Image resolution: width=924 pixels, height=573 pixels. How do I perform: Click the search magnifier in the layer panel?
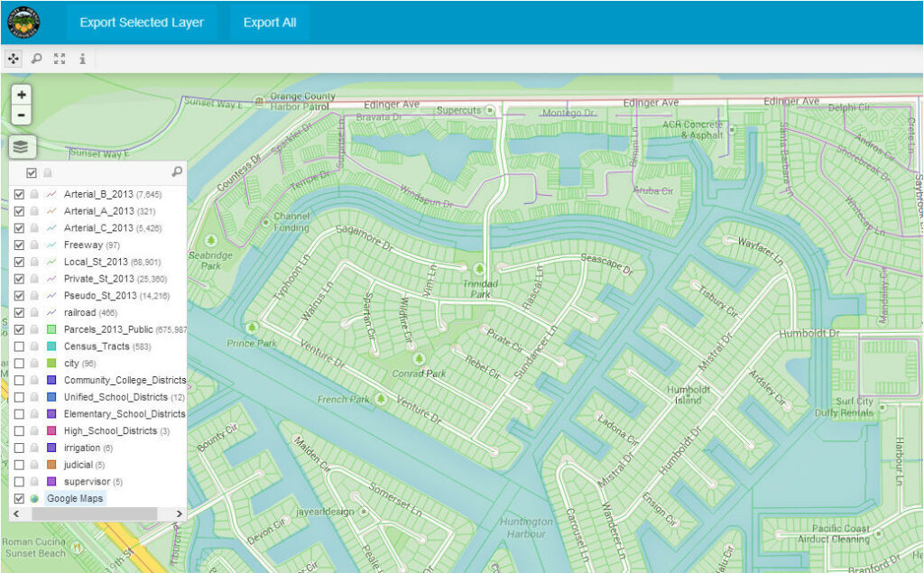click(176, 171)
